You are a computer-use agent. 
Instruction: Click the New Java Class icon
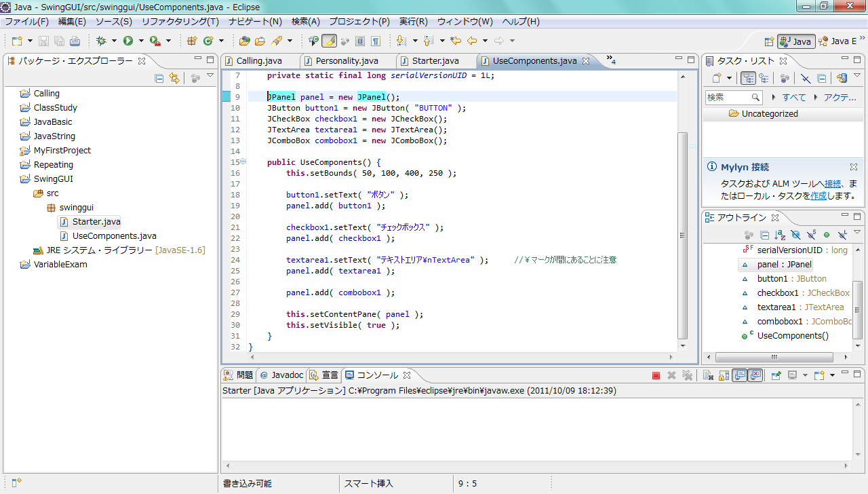208,41
